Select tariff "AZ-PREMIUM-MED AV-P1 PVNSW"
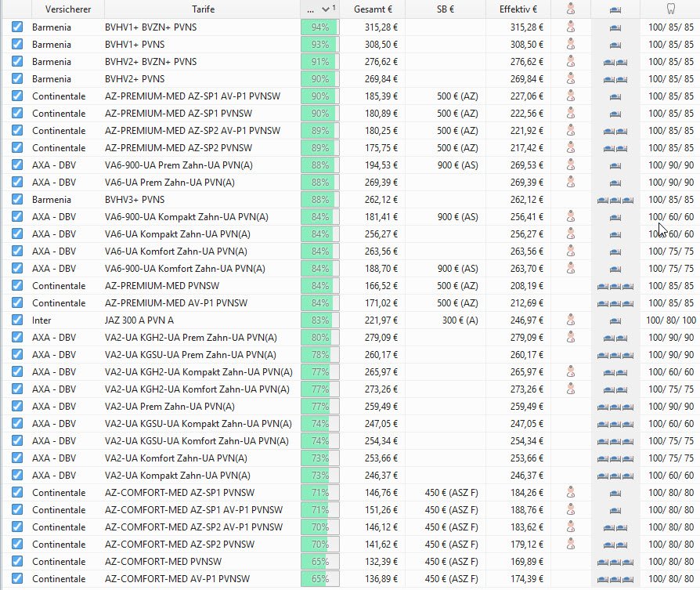Image resolution: width=700 pixels, height=590 pixels. pyautogui.click(x=176, y=303)
